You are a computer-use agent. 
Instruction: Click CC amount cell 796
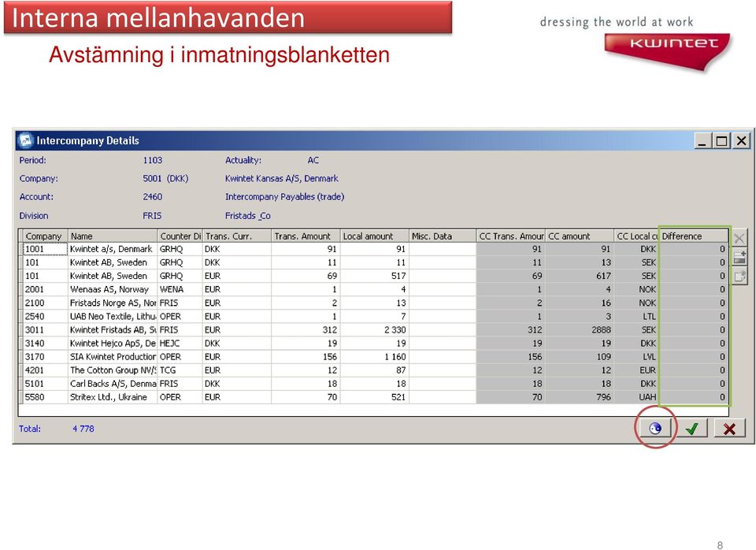[x=580, y=397]
